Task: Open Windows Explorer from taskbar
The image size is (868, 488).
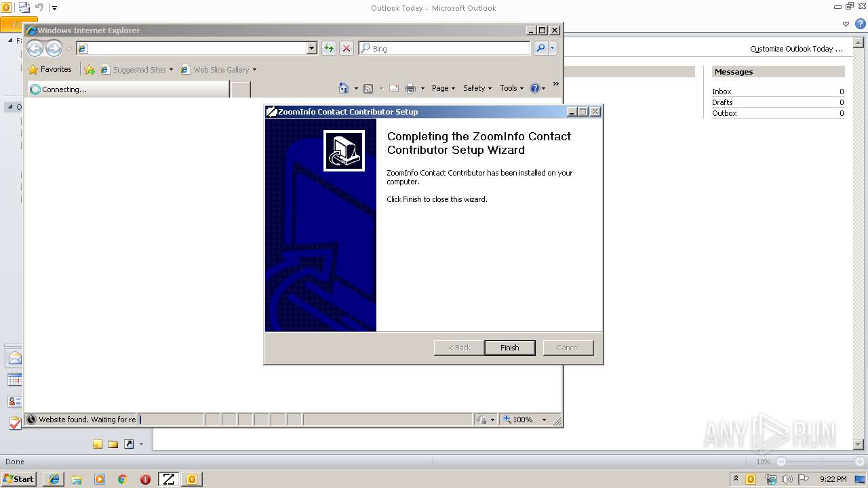Action: click(x=77, y=479)
